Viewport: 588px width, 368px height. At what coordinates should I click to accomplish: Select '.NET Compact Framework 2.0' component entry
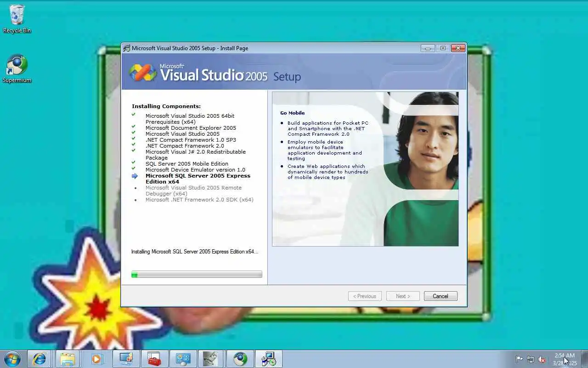[x=185, y=146]
